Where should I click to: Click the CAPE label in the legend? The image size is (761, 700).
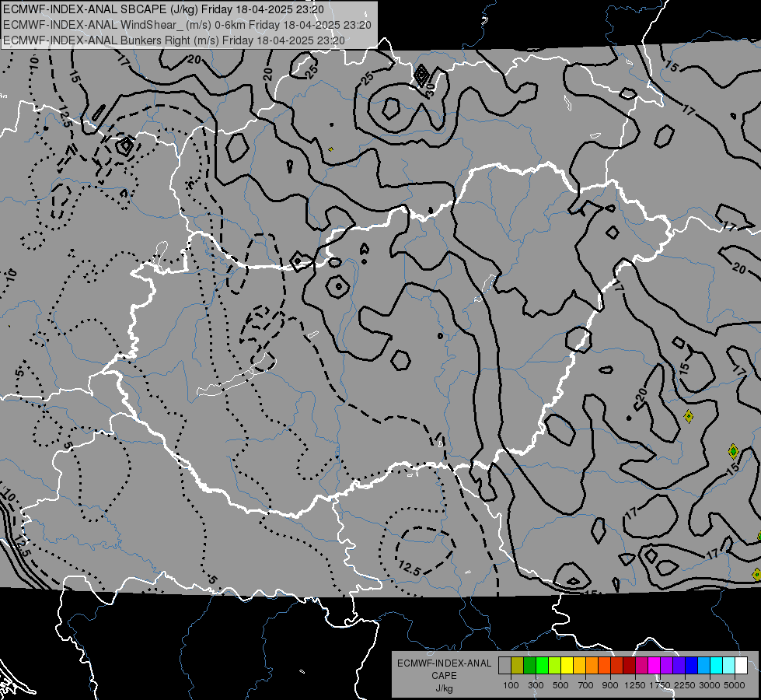pyautogui.click(x=444, y=676)
